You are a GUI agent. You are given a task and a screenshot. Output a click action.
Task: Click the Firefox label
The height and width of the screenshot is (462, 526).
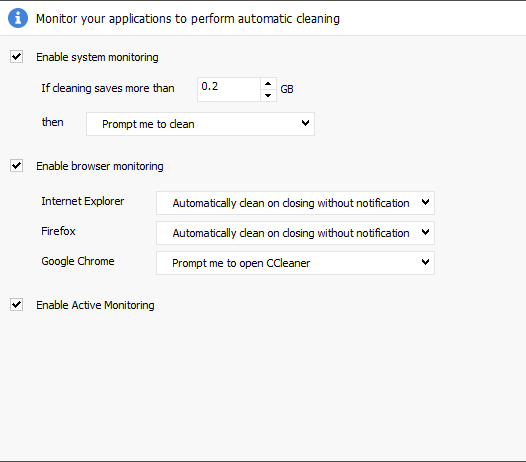coord(58,231)
